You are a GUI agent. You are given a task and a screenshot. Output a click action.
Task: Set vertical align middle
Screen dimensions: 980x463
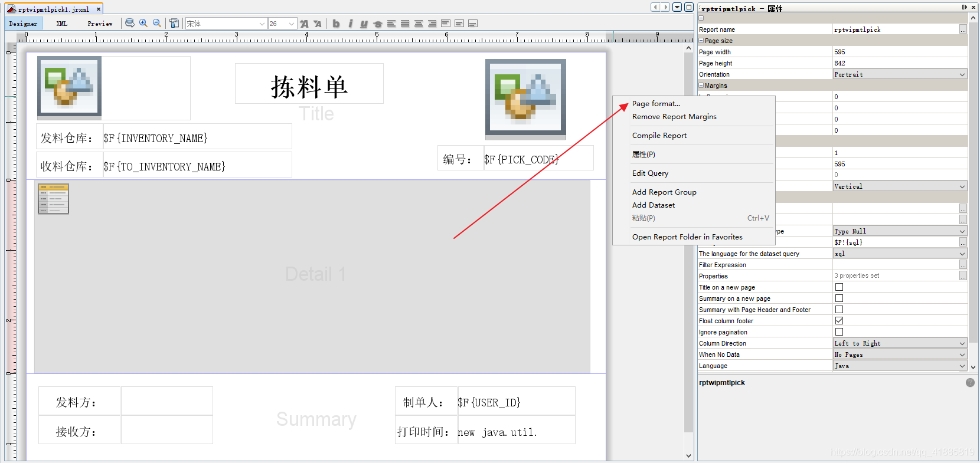tap(459, 24)
